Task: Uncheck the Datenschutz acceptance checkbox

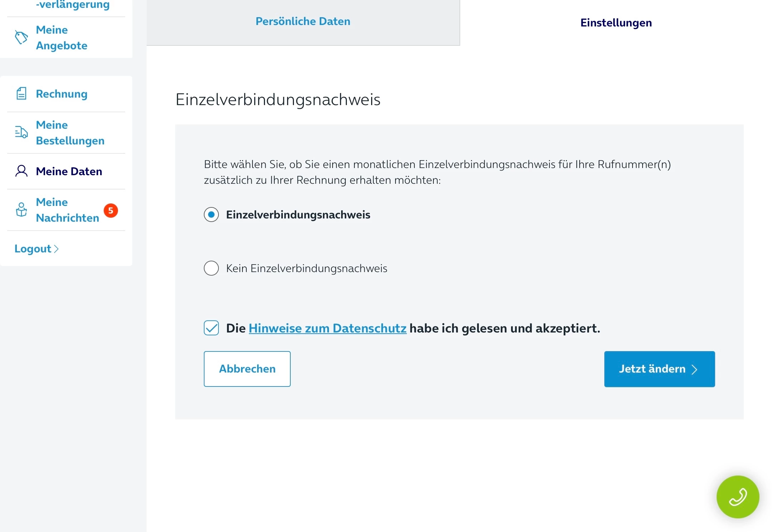Action: click(x=211, y=328)
